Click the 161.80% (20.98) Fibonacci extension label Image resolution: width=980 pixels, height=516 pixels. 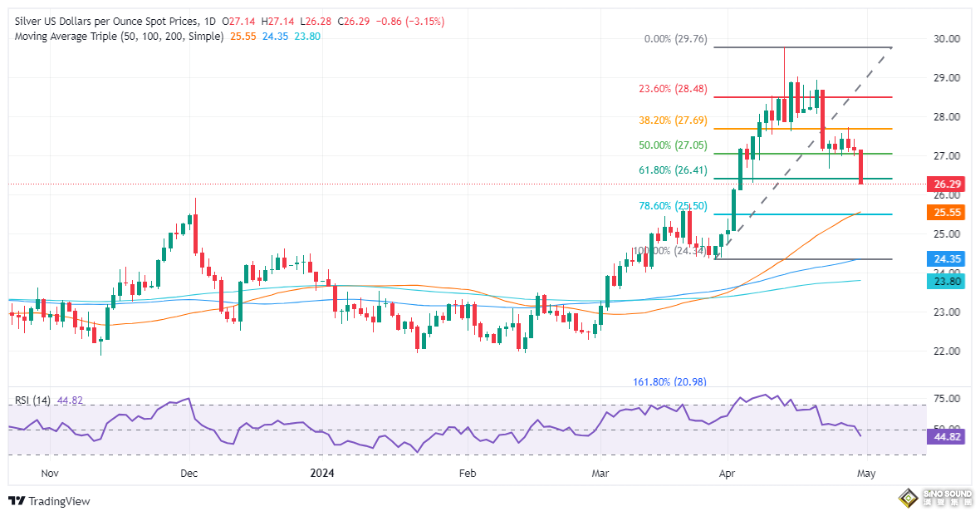(667, 381)
